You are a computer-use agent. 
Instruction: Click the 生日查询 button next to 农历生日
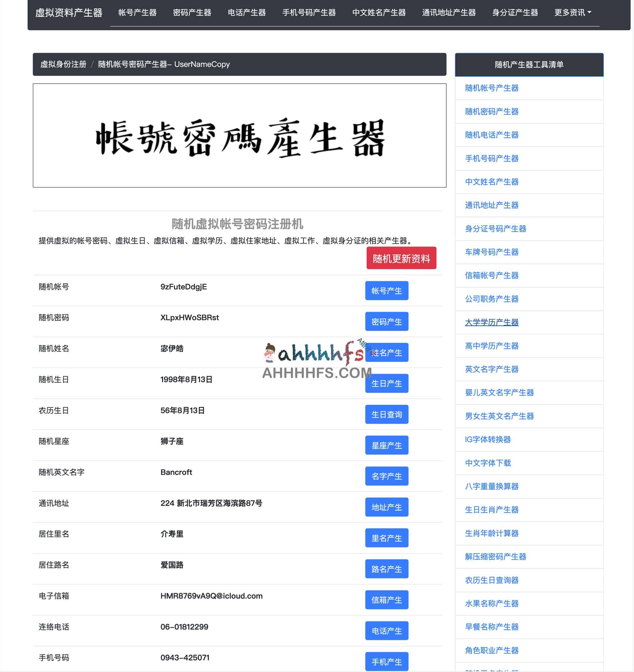tap(386, 414)
